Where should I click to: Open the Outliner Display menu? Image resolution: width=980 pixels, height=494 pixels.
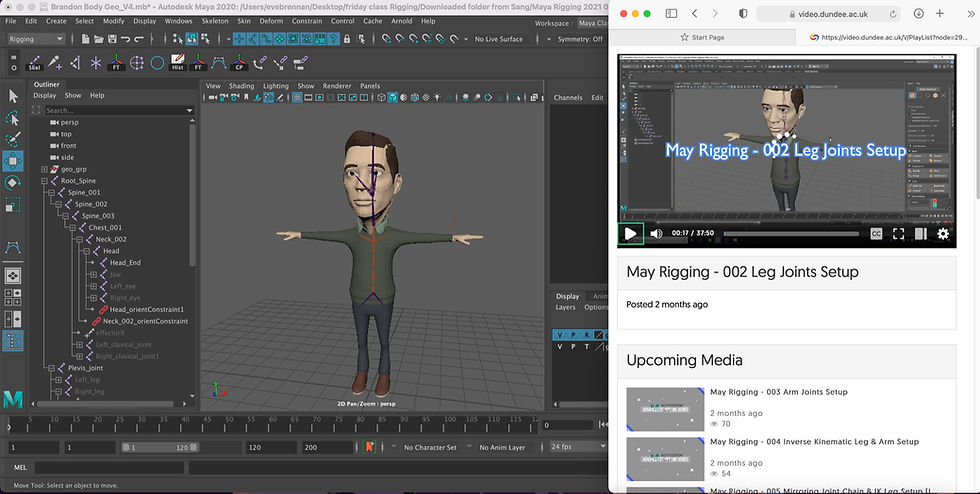[44, 96]
